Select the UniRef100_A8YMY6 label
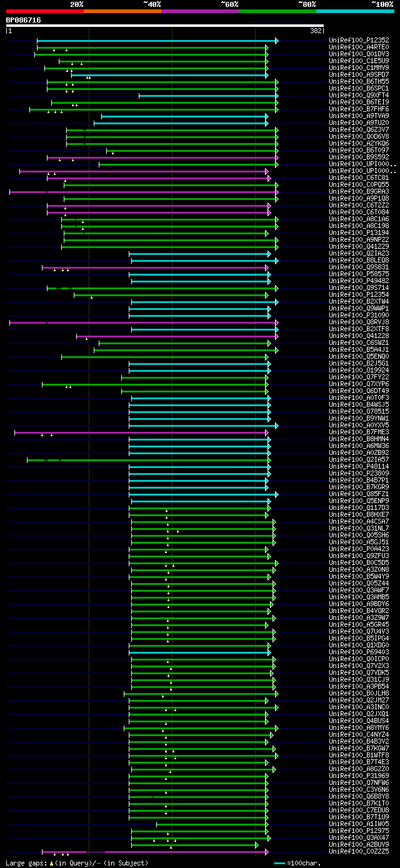The height and width of the screenshot is (868, 400). (x=359, y=727)
